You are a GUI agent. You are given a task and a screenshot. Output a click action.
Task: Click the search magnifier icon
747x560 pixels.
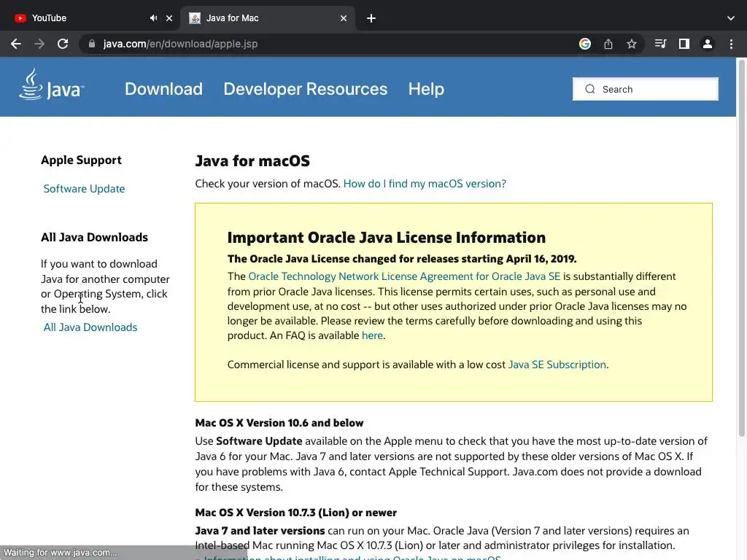click(x=589, y=89)
